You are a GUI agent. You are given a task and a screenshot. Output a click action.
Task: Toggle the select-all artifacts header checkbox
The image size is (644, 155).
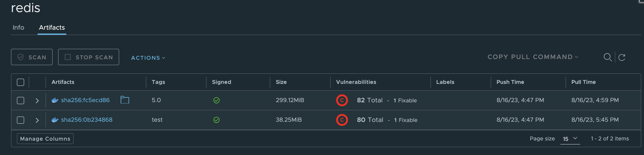point(20,82)
